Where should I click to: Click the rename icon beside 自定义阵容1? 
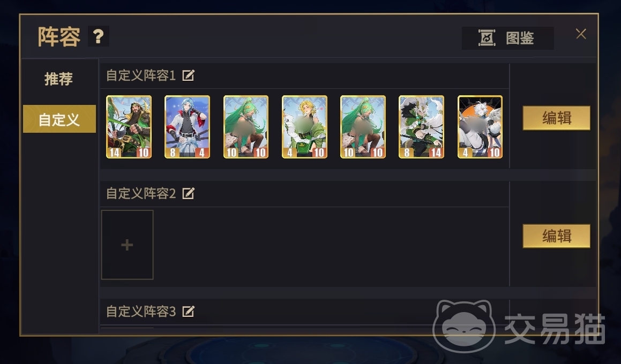point(188,75)
